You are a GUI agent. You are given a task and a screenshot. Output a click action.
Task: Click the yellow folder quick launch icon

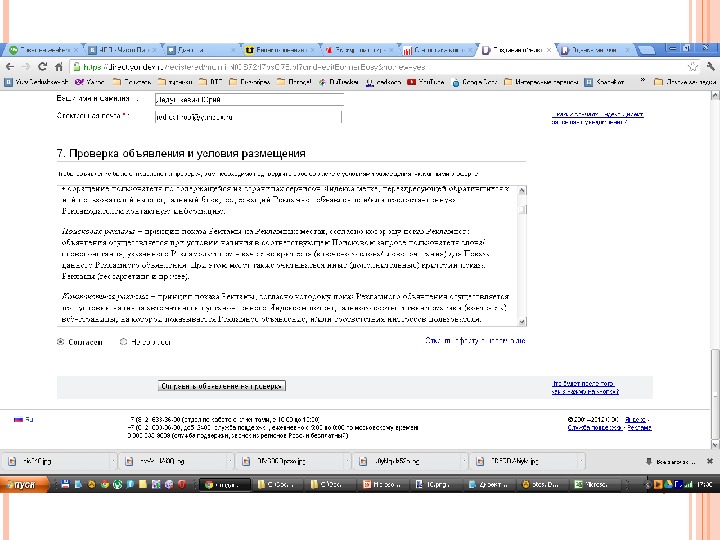[x=143, y=484]
